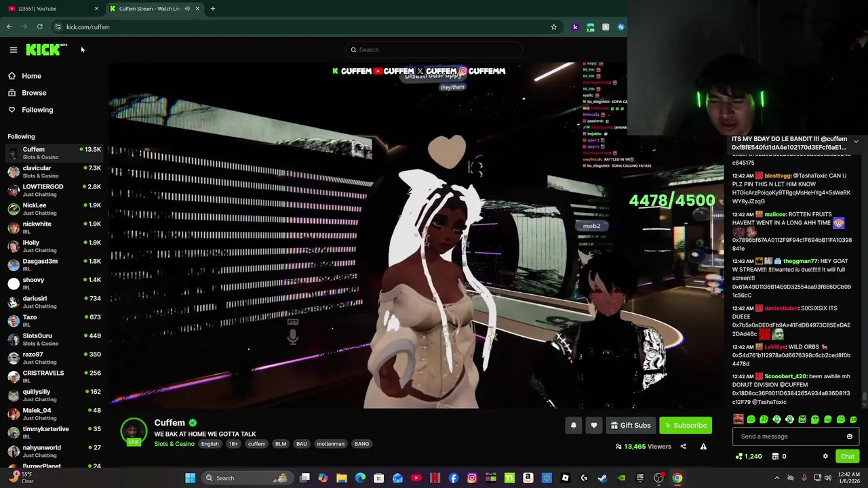
Task: Report stream with the warning triangle icon
Action: 703,447
